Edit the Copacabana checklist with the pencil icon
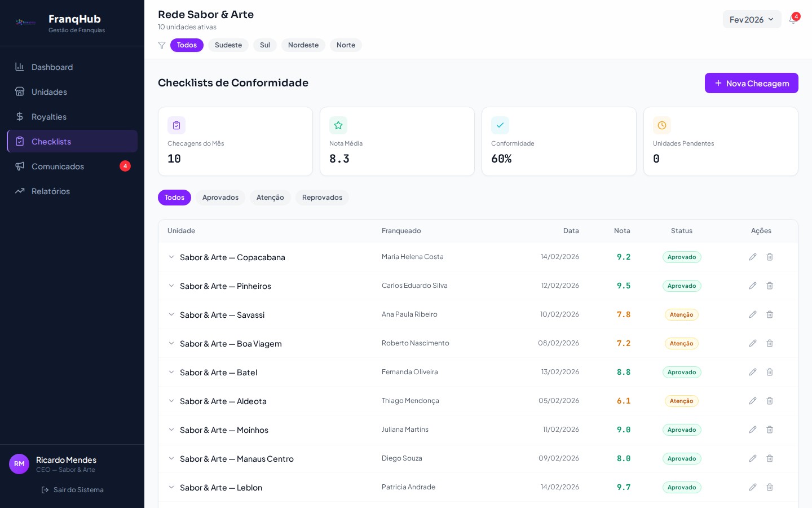Screen dimensions: 812x508 click(x=753, y=257)
